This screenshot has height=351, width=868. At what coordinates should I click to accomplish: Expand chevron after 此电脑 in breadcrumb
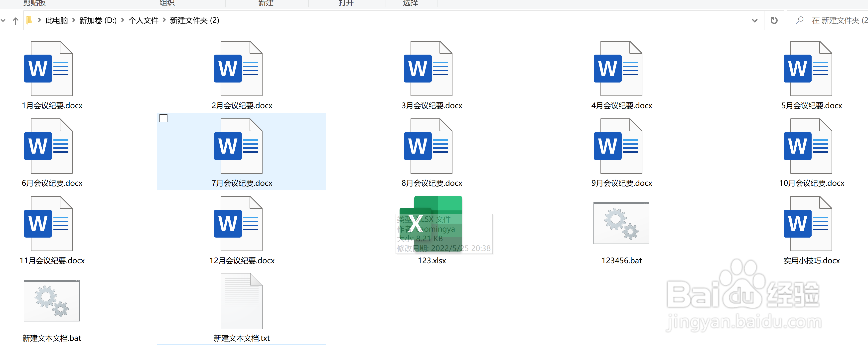pos(73,20)
